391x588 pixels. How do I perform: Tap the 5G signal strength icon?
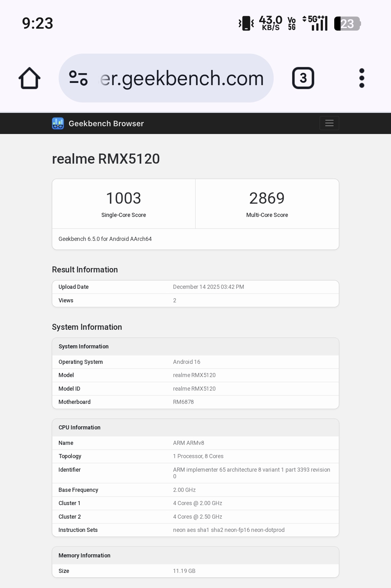click(316, 23)
